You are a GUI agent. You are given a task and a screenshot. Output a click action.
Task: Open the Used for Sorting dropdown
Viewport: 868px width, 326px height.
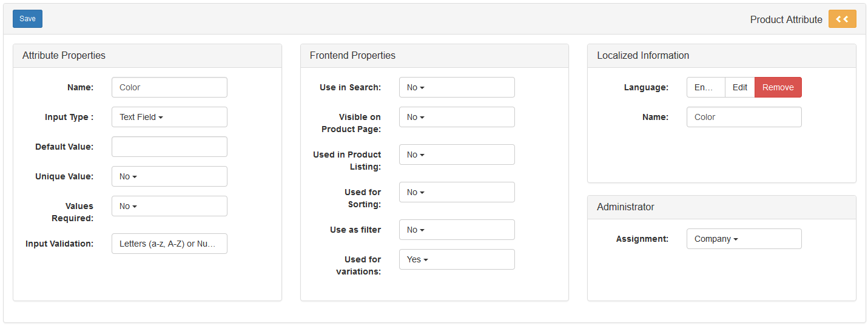[456, 192]
